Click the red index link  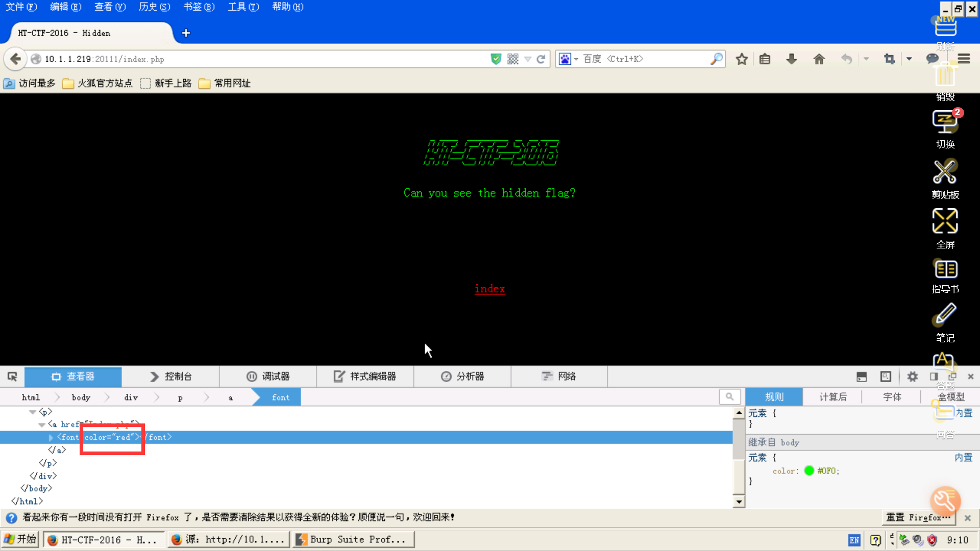(489, 289)
